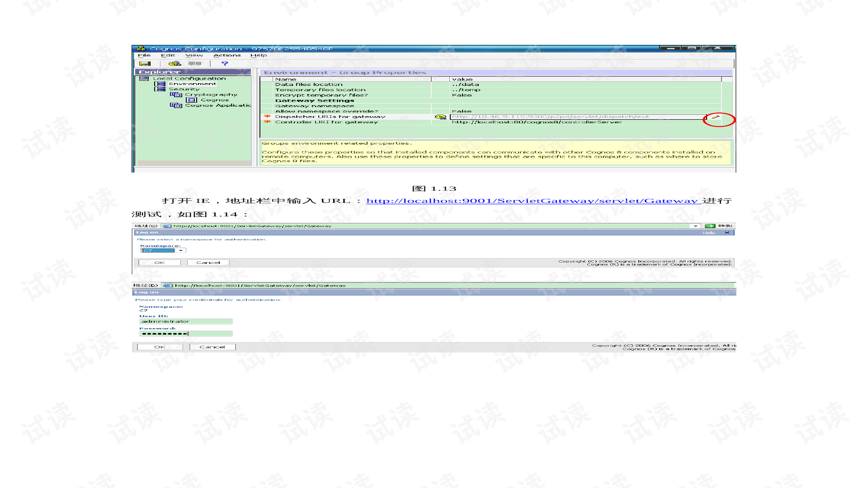Click page icon in second address bar
The image size is (868, 488).
pyautogui.click(x=168, y=286)
